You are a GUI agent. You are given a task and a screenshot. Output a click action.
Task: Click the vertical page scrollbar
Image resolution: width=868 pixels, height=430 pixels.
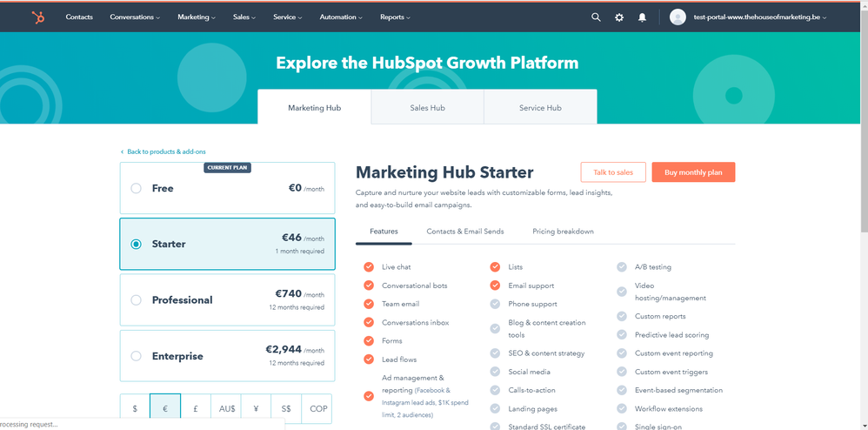coord(864,119)
